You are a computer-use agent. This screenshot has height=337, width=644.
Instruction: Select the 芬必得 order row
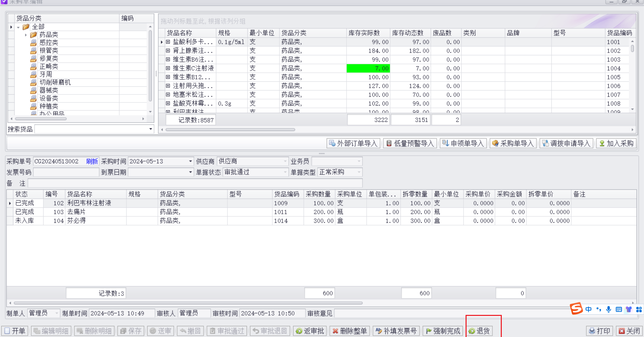(321, 221)
